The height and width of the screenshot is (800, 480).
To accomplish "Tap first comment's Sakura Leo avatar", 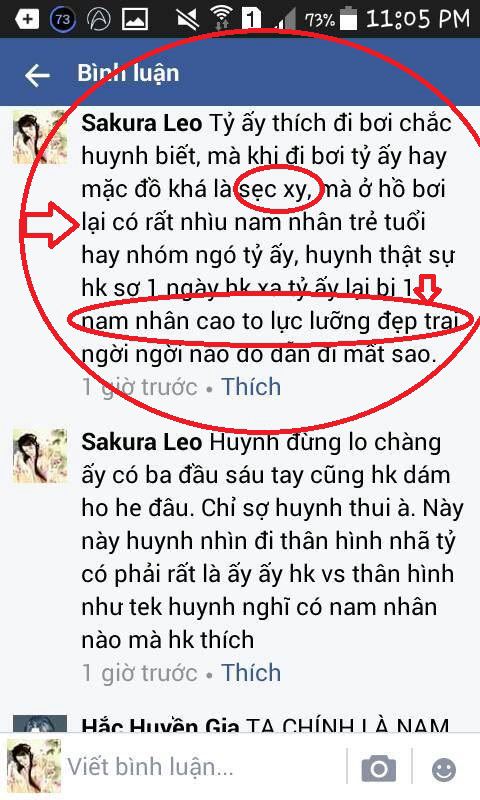I will (x=40, y=138).
